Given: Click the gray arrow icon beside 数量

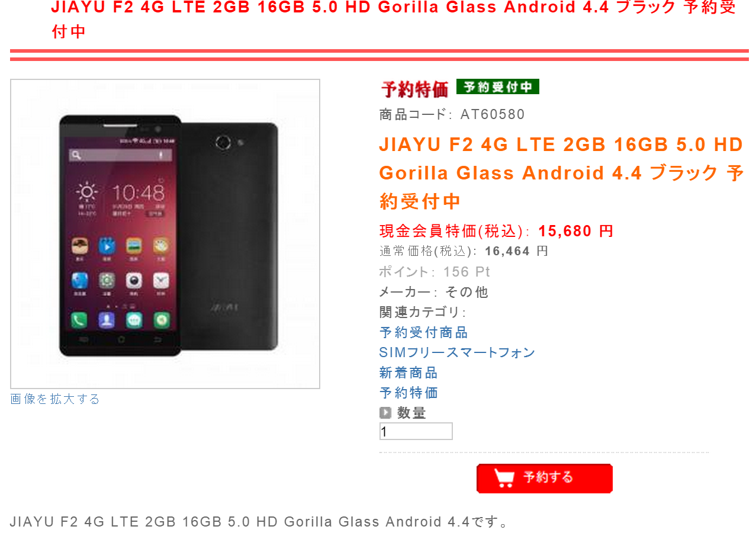Looking at the screenshot, I should click(x=385, y=413).
